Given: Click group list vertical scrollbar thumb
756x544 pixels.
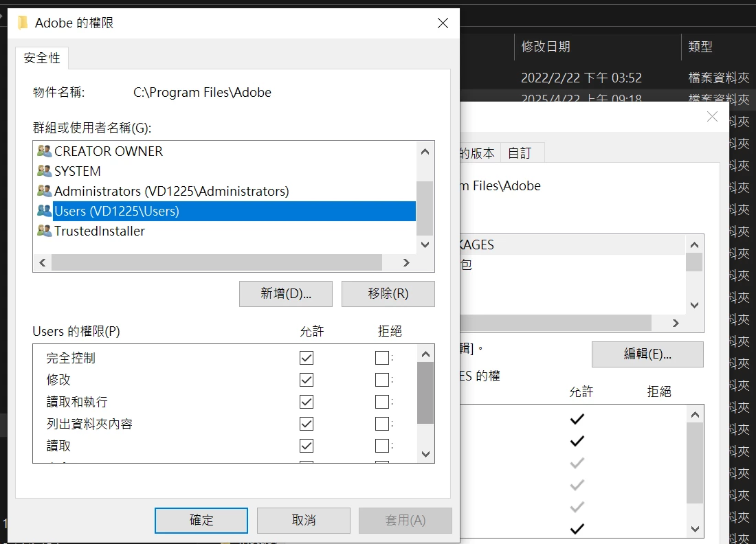Looking at the screenshot, I should pyautogui.click(x=425, y=208).
